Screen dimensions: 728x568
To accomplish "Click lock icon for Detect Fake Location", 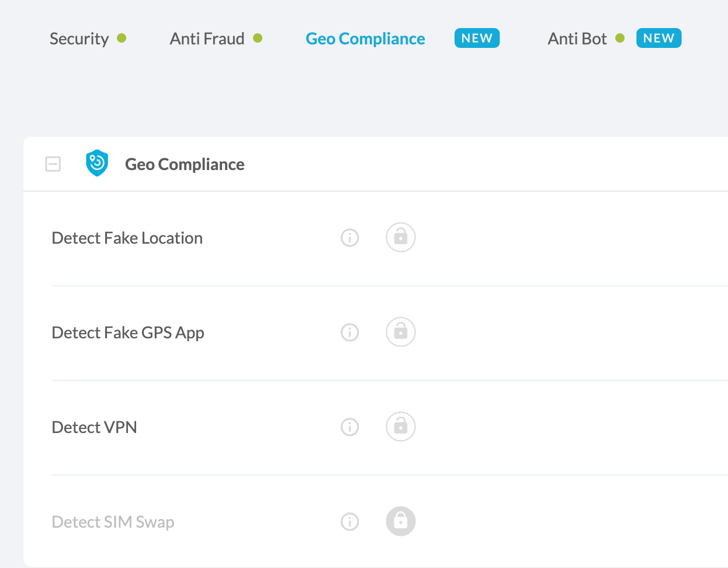I will [x=401, y=237].
